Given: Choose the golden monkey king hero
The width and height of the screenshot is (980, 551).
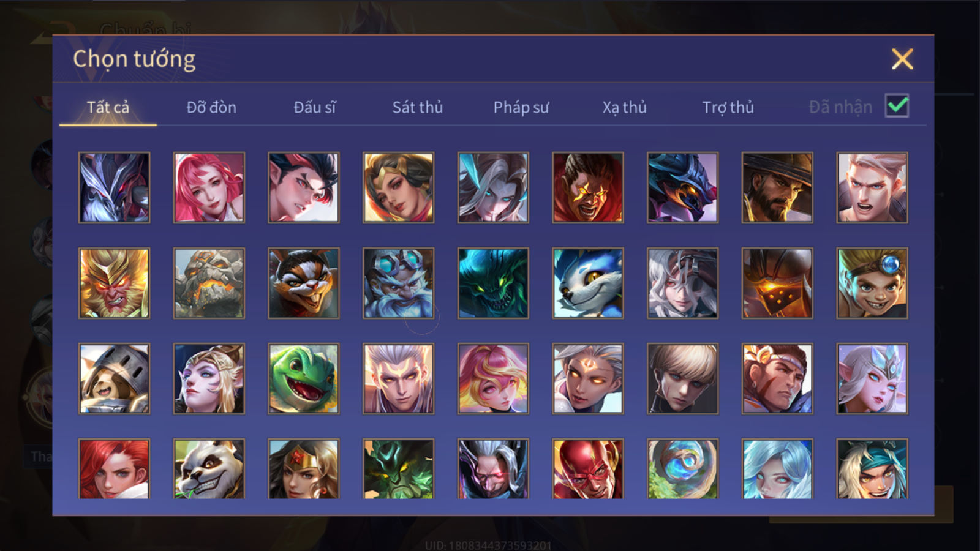Looking at the screenshot, I should click(x=114, y=283).
